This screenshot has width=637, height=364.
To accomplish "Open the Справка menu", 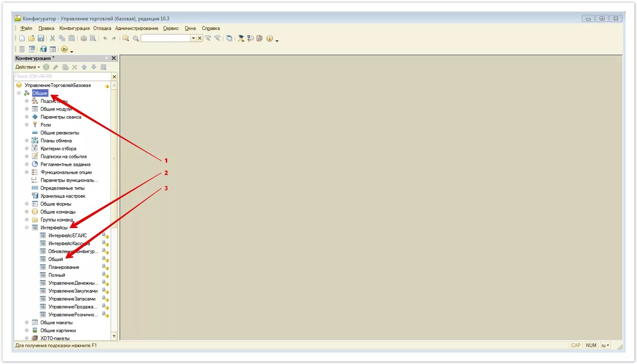I will (x=211, y=29).
